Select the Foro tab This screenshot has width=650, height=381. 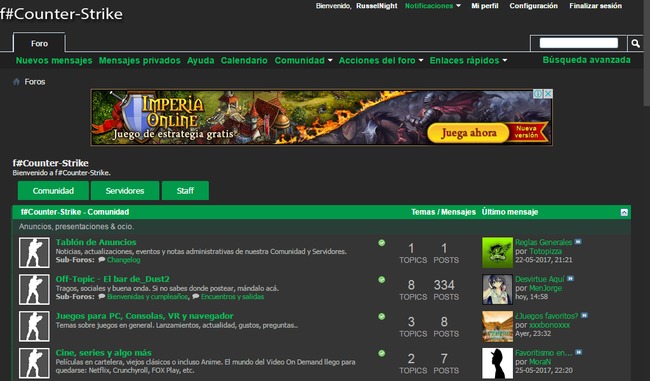point(39,43)
